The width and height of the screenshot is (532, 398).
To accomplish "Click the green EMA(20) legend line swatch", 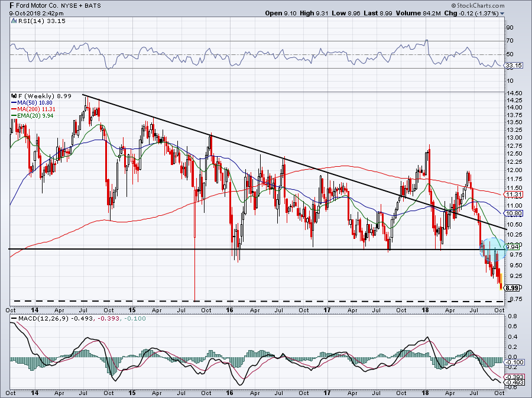I will tap(14, 116).
